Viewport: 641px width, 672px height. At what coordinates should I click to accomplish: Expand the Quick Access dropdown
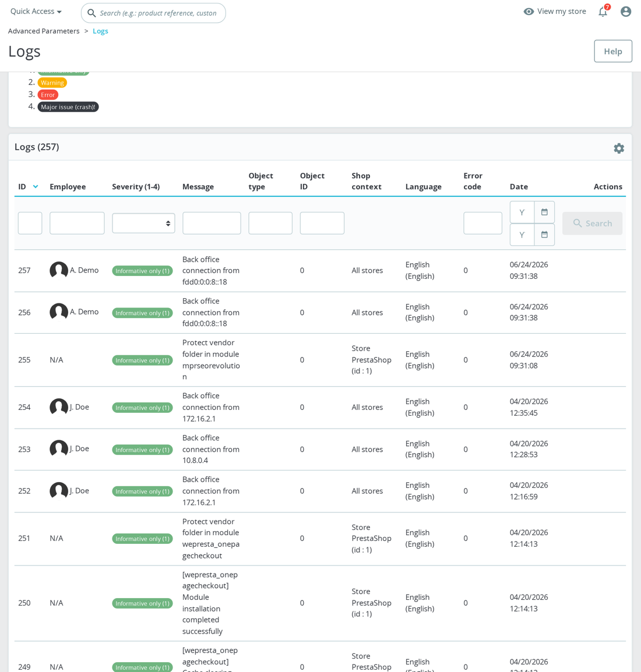36,12
